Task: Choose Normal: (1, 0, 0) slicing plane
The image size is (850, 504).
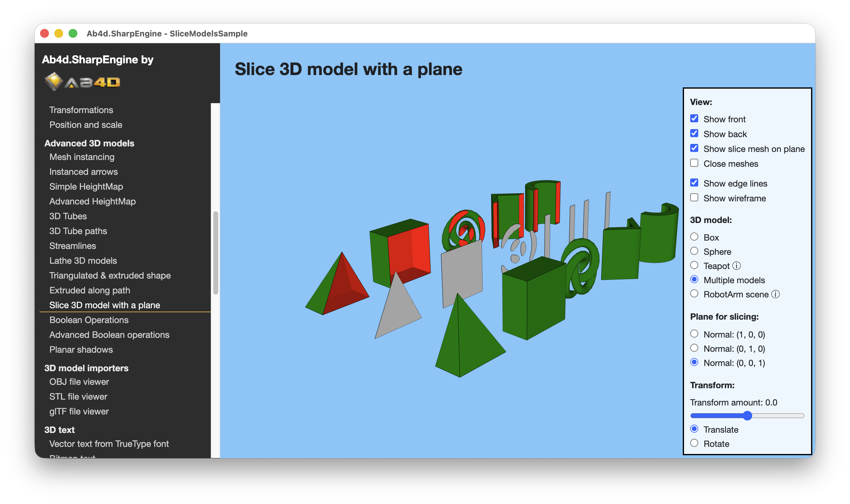Action: (694, 334)
